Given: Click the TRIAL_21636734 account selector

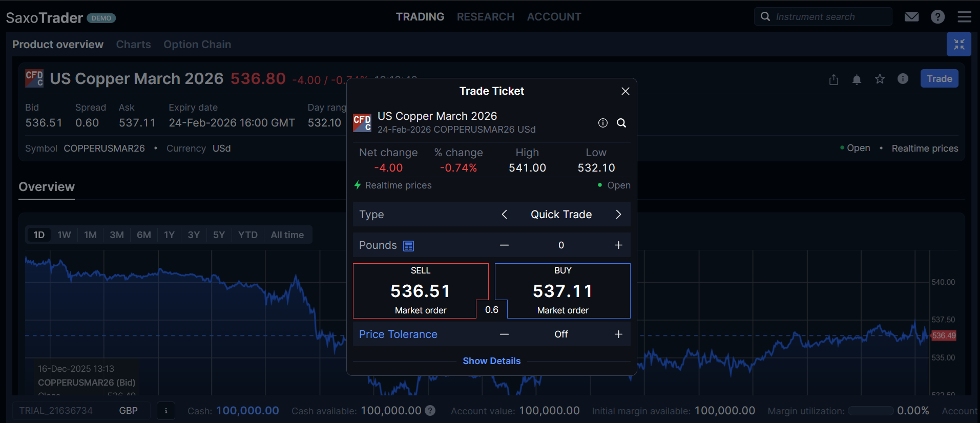Looking at the screenshot, I should pyautogui.click(x=82, y=411).
